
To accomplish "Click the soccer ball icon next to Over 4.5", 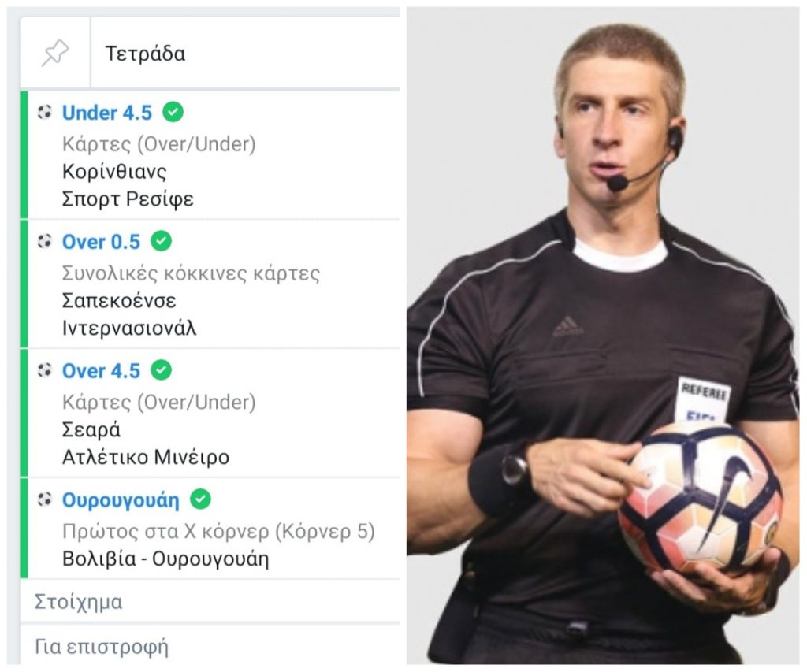I will 45,370.
